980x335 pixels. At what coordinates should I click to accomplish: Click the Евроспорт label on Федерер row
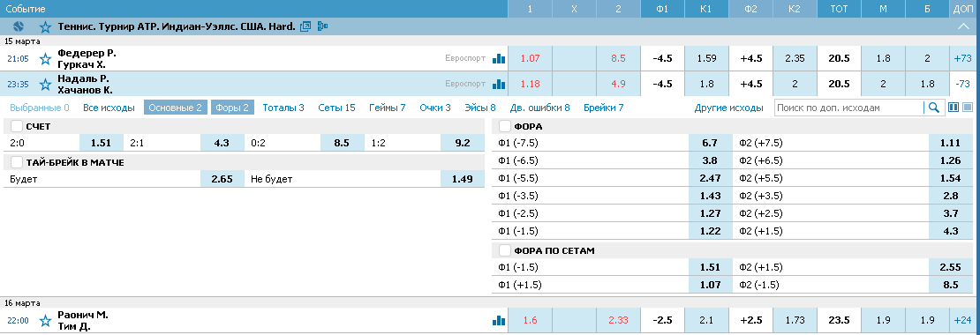(465, 59)
